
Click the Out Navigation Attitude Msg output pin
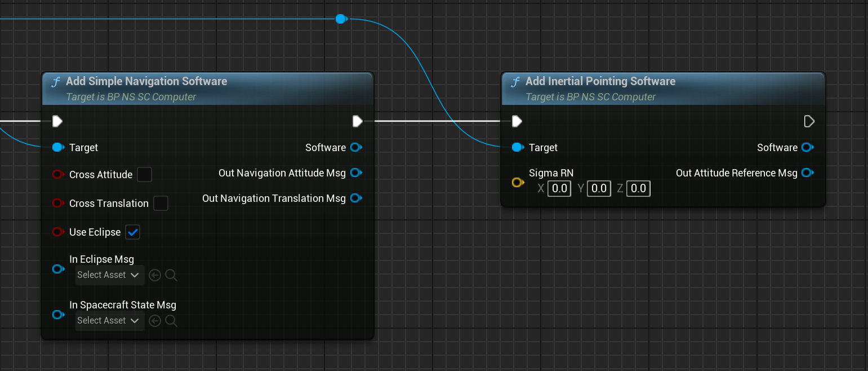tap(355, 173)
